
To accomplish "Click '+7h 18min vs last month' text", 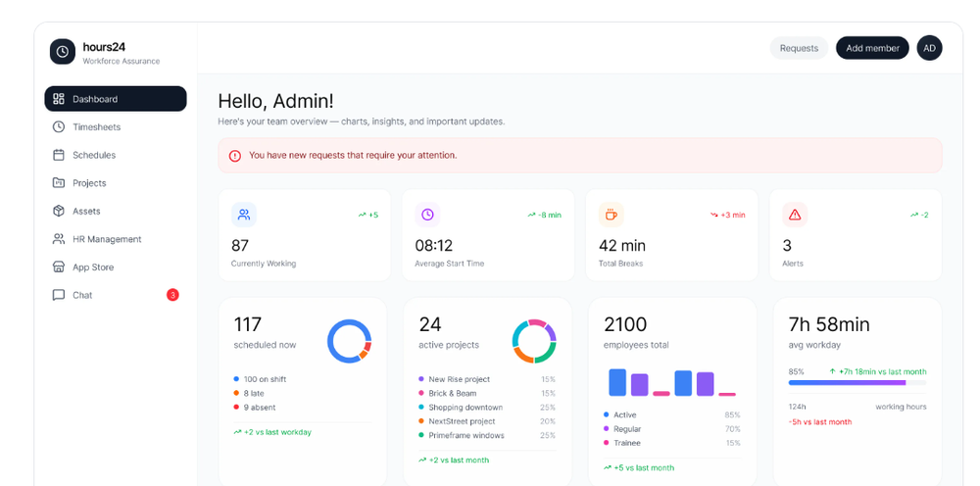I will (x=883, y=371).
